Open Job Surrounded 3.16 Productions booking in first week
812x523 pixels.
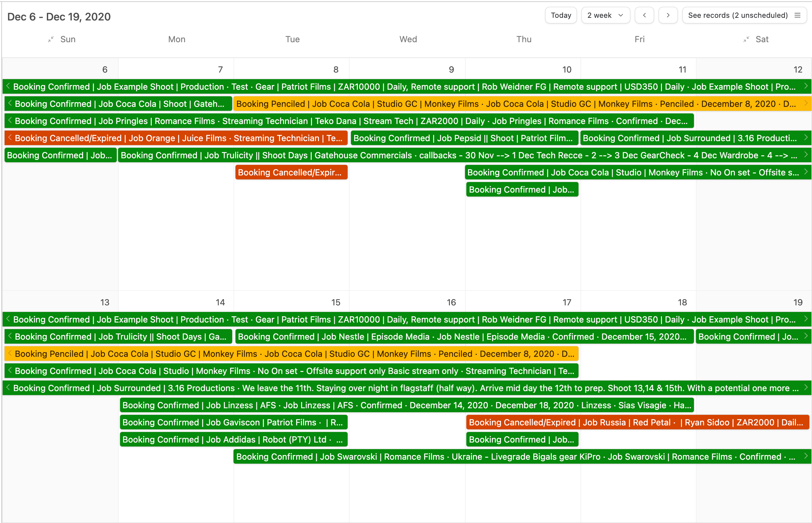[696, 138]
